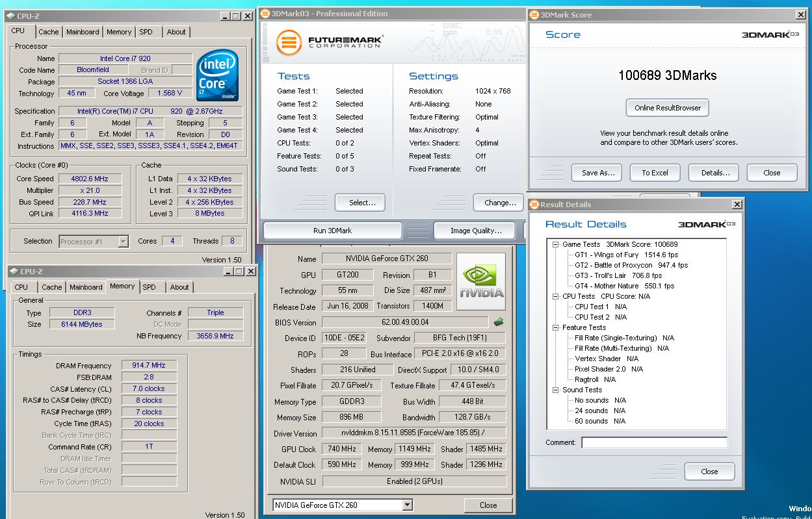Open the Processor #1 selection dropdown
The width and height of the screenshot is (812, 519).
(x=123, y=242)
